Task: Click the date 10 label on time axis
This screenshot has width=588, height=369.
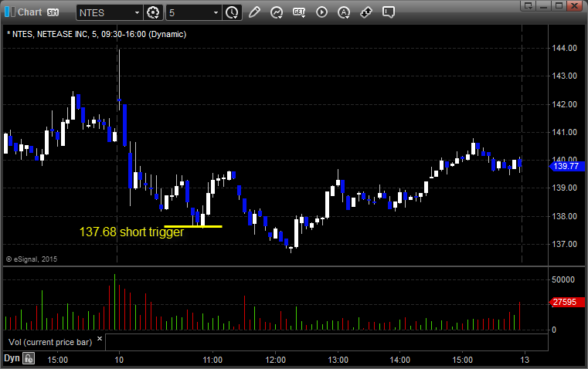Action: pos(119,360)
